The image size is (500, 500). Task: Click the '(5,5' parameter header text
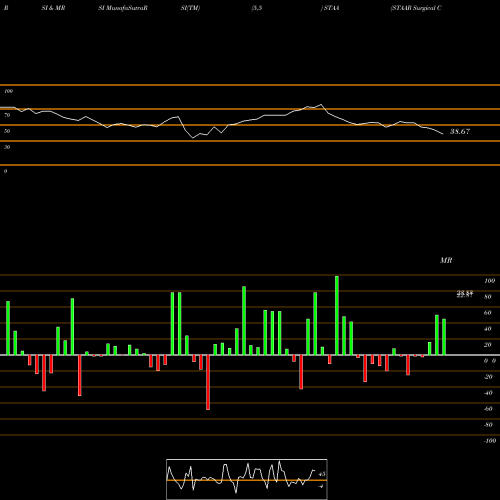click(257, 8)
